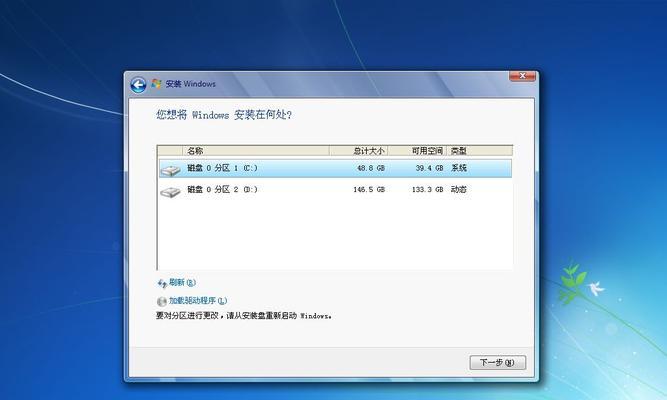This screenshot has width=667, height=400.
Task: Sort by the 类型 column header
Action: (479, 151)
